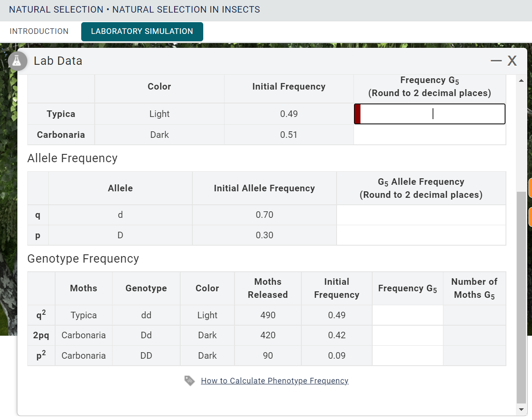532x420 pixels.
Task: Click the scrollbar up arrow
Action: point(521,80)
